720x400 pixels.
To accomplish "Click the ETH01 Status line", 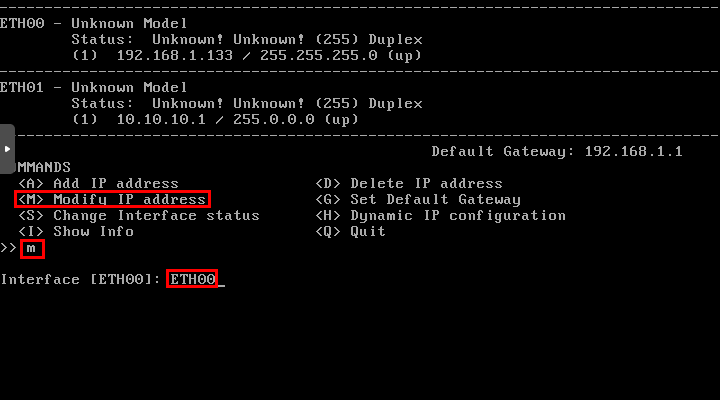I will click(247, 103).
